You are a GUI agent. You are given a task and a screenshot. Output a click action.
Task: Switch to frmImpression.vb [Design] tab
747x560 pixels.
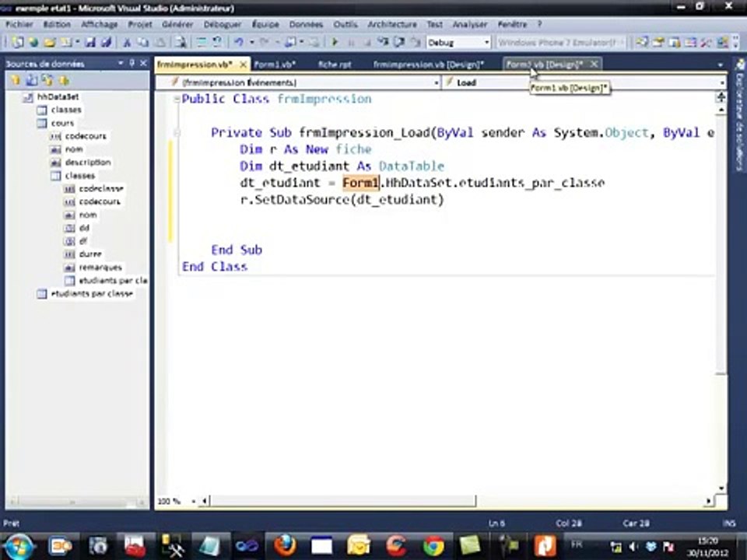click(x=428, y=65)
